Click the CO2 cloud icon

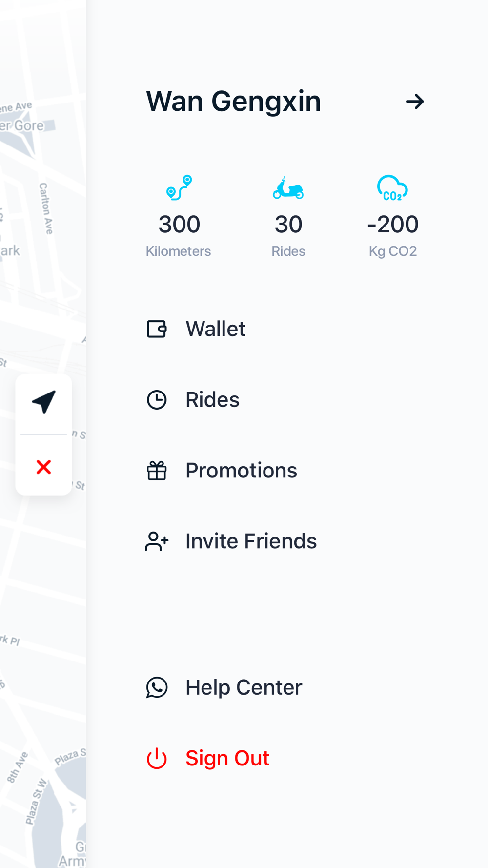(x=392, y=188)
